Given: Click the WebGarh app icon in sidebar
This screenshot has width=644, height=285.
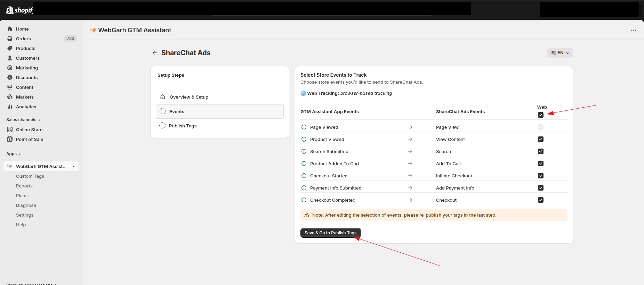Looking at the screenshot, I should coord(10,166).
